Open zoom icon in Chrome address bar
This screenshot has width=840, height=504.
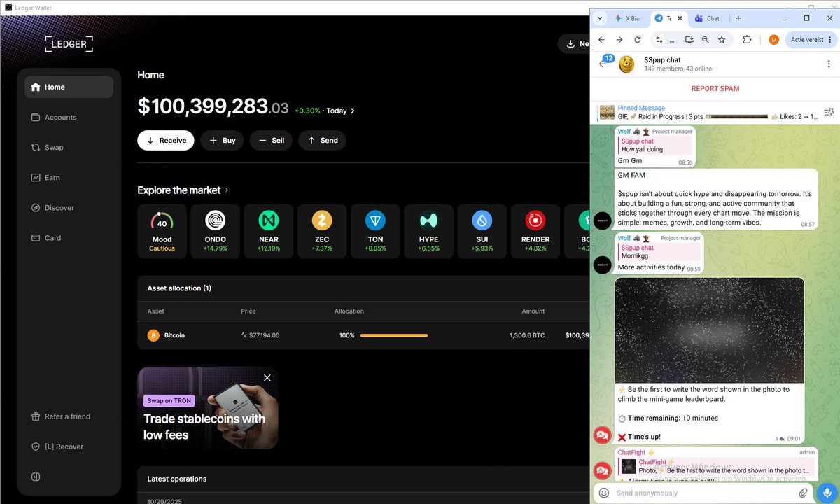click(x=706, y=40)
